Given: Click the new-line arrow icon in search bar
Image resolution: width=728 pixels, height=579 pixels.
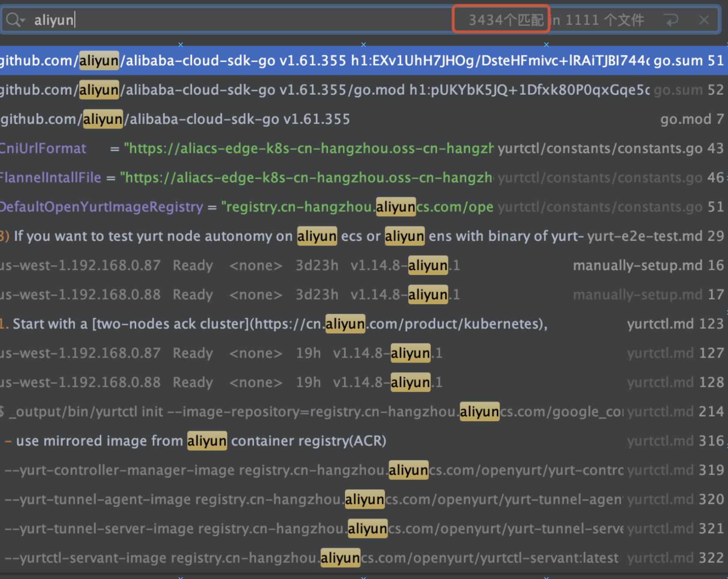Looking at the screenshot, I should tap(671, 19).
